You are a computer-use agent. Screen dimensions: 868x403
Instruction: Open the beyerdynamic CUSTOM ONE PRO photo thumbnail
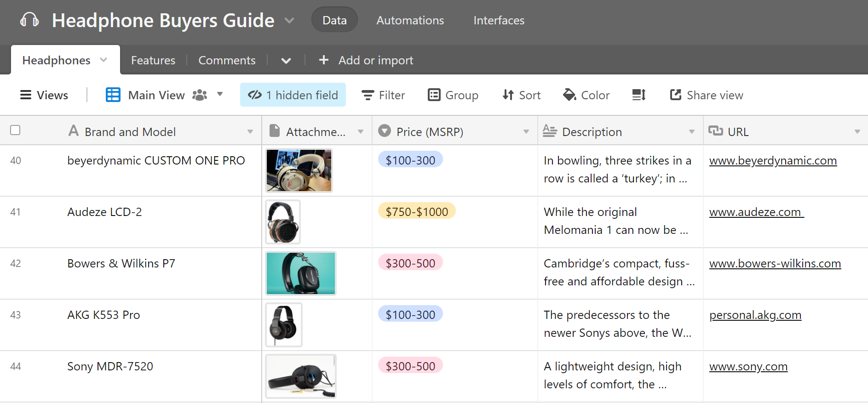pyautogui.click(x=299, y=170)
